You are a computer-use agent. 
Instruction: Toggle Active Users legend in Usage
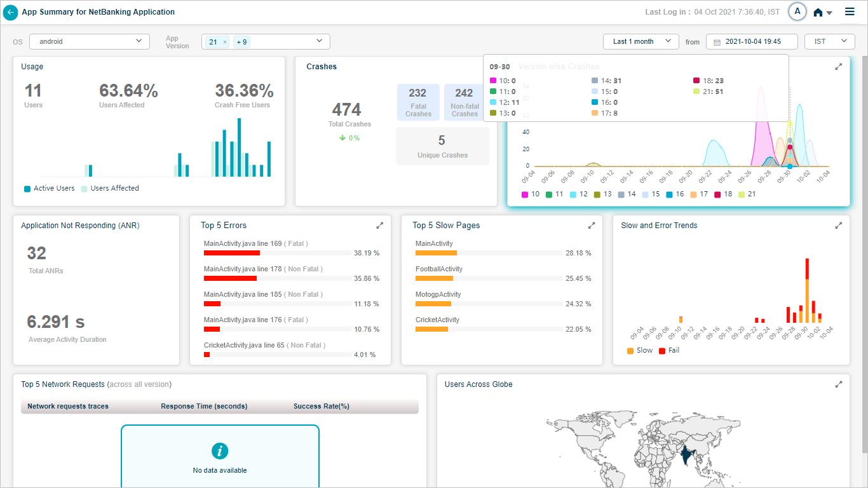click(50, 188)
